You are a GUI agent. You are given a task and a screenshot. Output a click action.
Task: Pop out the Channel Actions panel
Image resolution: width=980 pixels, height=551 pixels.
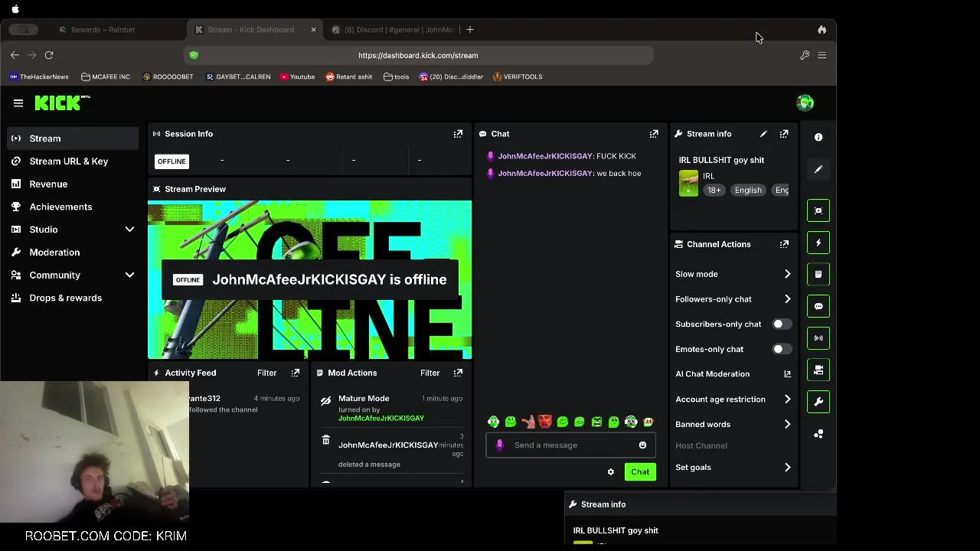pos(784,244)
